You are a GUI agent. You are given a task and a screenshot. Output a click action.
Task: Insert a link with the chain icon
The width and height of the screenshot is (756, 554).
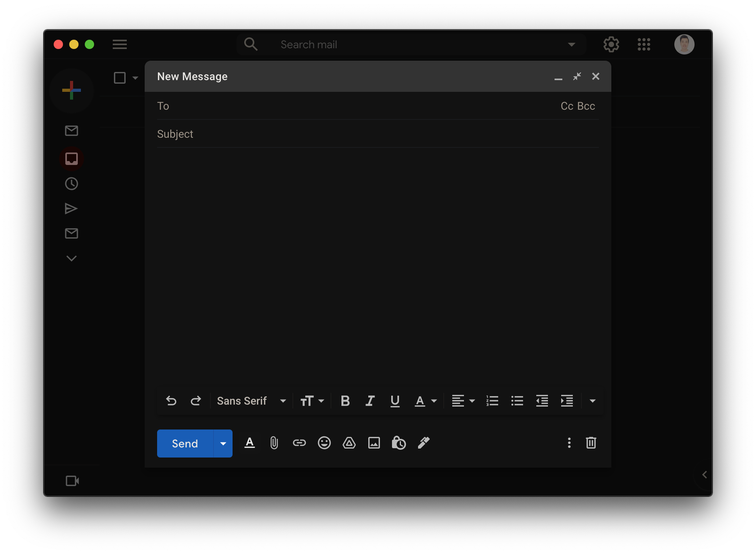[x=299, y=443]
